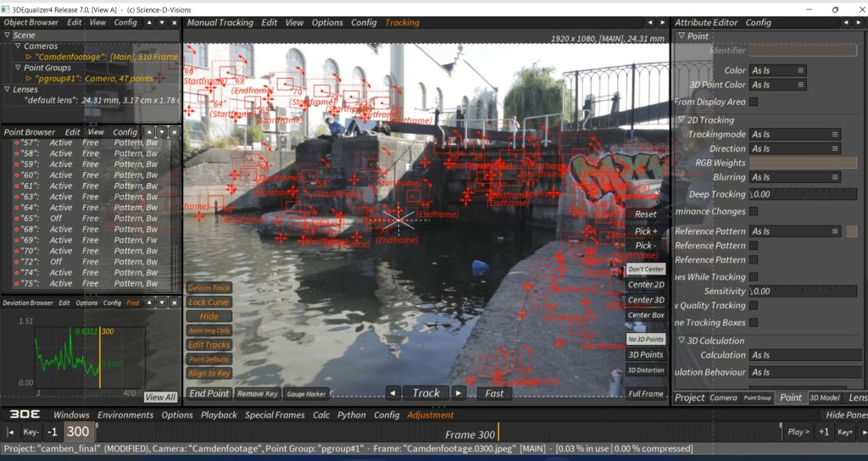The image size is (868, 461).
Task: Step forward one frame with +1 button
Action: (x=824, y=432)
